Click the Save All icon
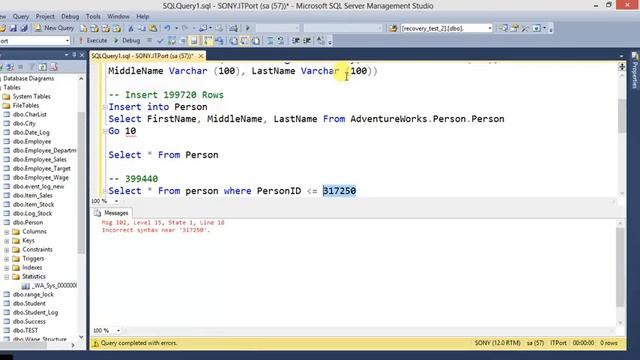The image size is (640, 360). pos(24,28)
